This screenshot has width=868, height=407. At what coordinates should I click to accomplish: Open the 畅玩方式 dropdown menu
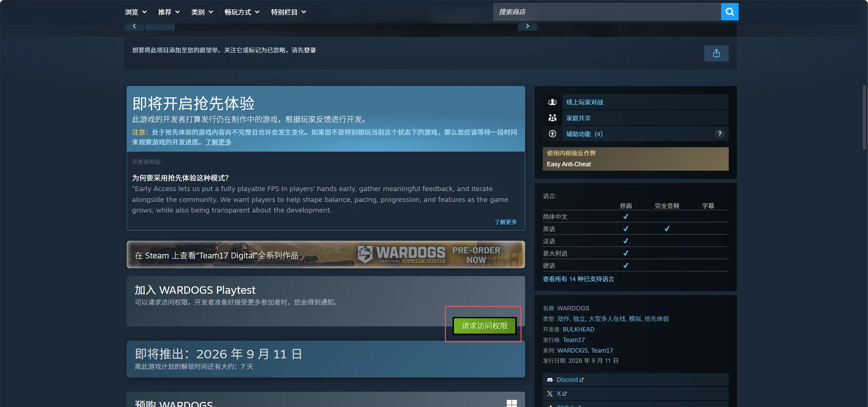point(242,12)
